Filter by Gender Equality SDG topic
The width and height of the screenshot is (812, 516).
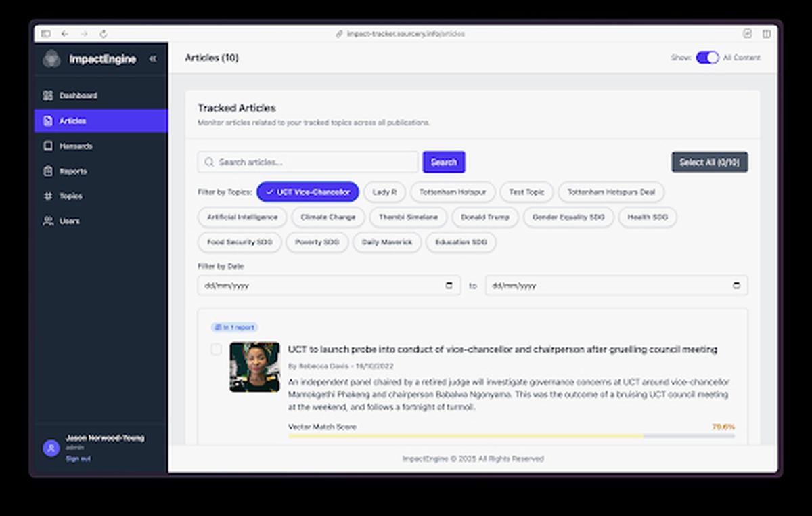pos(568,217)
